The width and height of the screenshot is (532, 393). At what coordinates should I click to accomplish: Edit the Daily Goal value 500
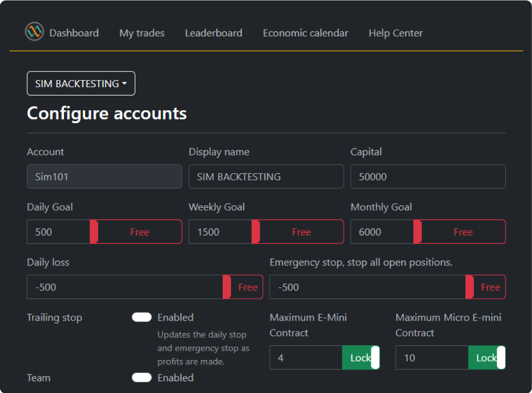pyautogui.click(x=58, y=231)
